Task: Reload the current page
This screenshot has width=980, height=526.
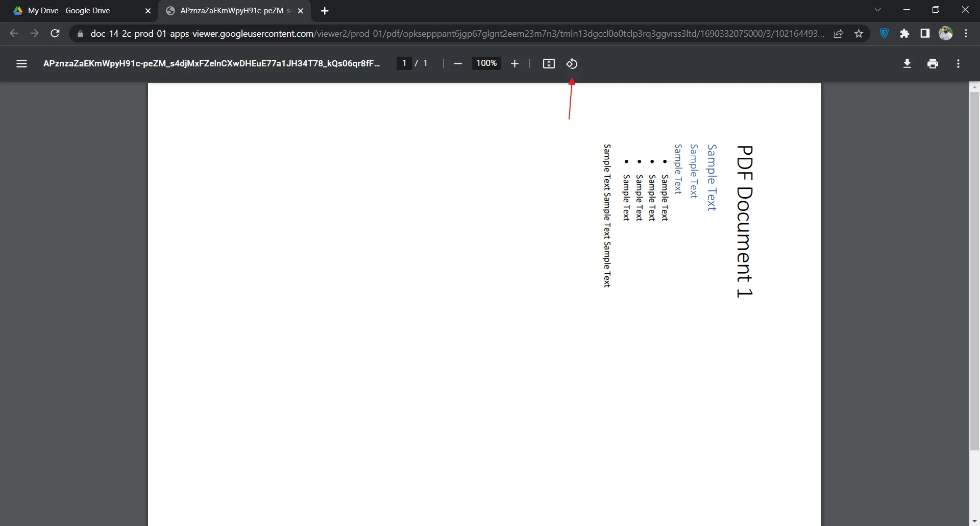Action: click(x=55, y=34)
